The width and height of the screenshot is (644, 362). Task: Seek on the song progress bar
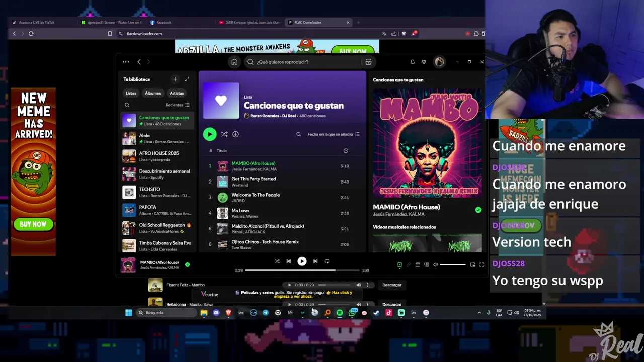click(x=302, y=270)
